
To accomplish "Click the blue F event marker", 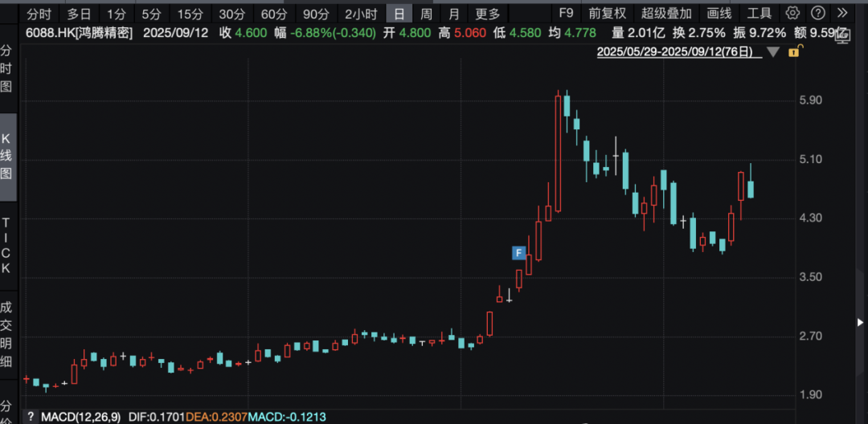I will tap(518, 253).
